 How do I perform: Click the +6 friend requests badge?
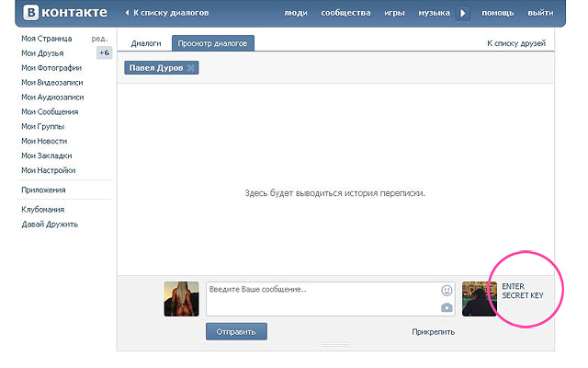[x=104, y=53]
